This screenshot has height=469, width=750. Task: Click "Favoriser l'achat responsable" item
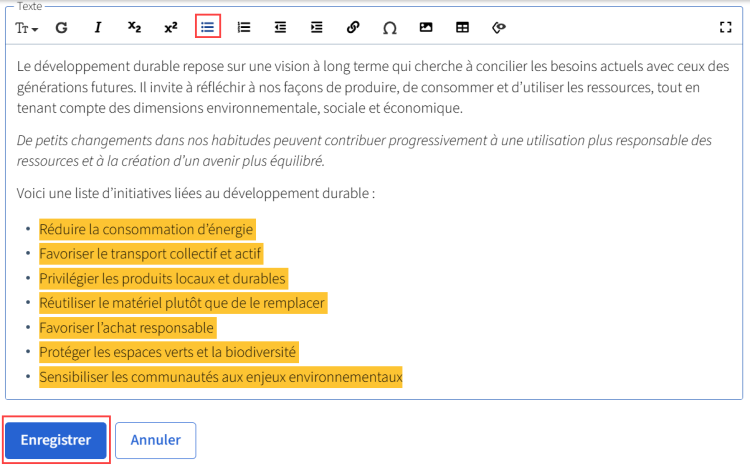point(127,328)
